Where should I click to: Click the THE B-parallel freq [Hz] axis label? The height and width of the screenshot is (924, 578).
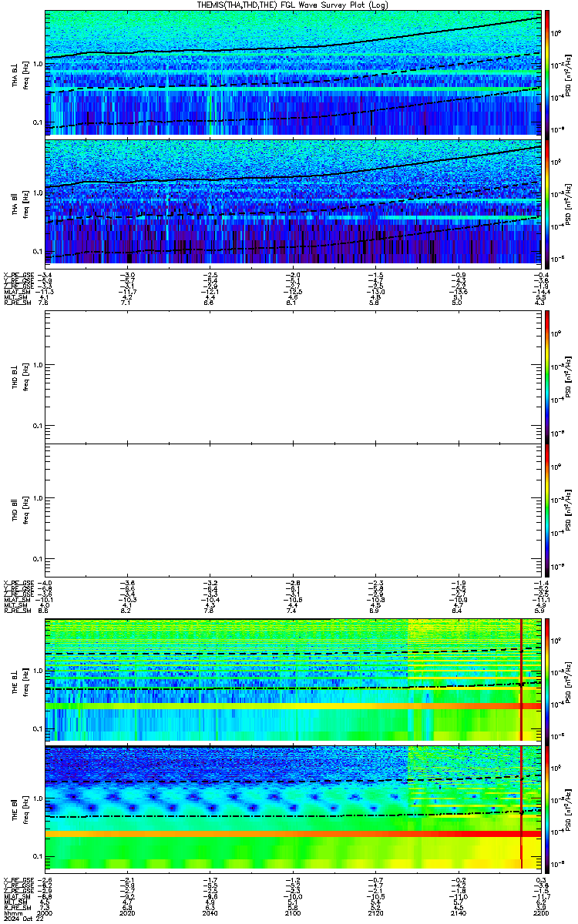click(x=25, y=808)
